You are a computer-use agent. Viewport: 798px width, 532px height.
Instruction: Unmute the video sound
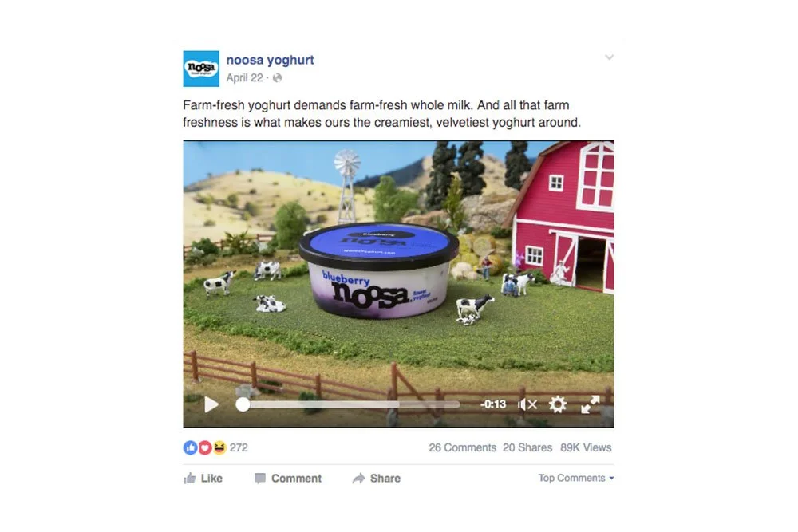click(527, 404)
